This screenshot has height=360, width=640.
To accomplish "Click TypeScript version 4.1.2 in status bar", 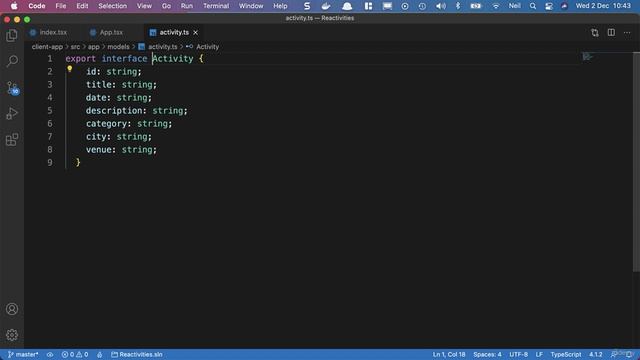I will (x=596, y=354).
